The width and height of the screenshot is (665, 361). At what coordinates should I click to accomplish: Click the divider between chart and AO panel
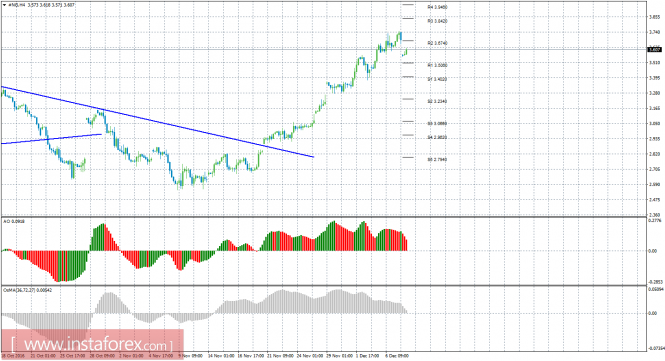(323, 217)
